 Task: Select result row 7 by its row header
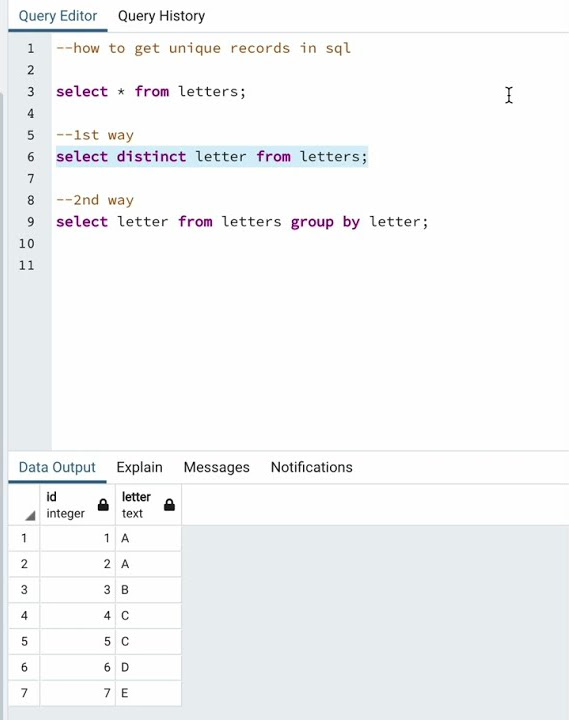click(24, 693)
